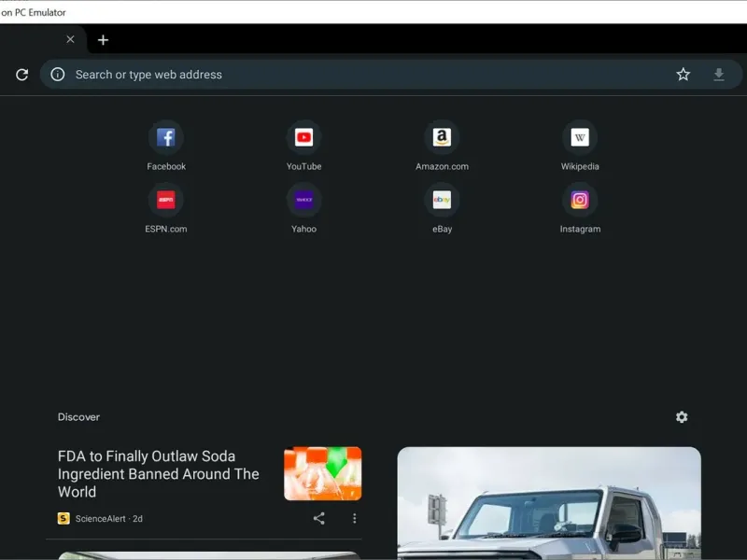Open the FDA to Finally Outlaw Soda headline
Image resolution: width=747 pixels, height=560 pixels.
(158, 474)
